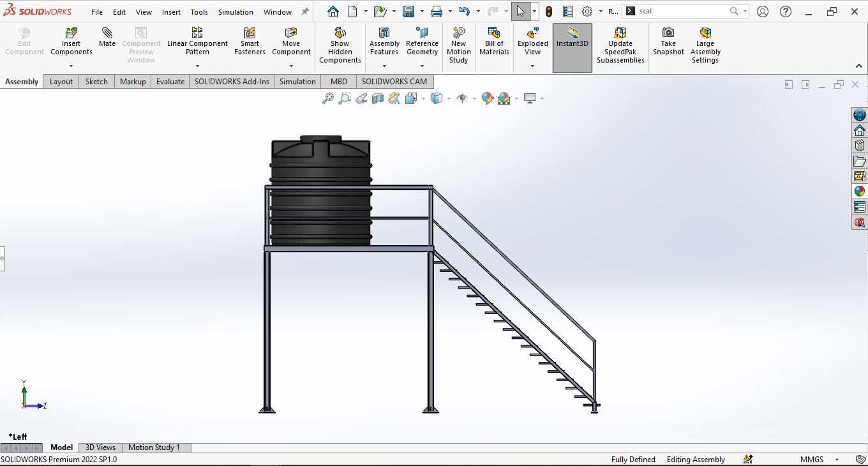Click the MMGS unit system button

[x=812, y=460]
